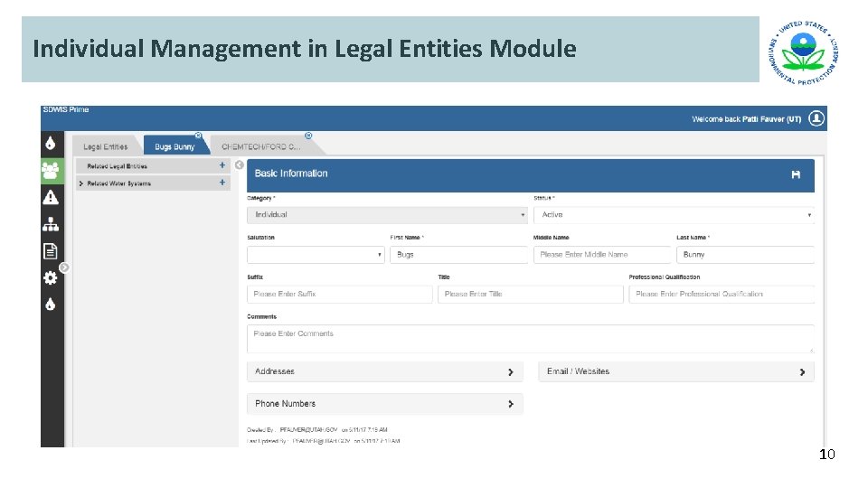Open the Category dropdown showing Individual
The width and height of the screenshot is (868, 488).
[x=387, y=215]
